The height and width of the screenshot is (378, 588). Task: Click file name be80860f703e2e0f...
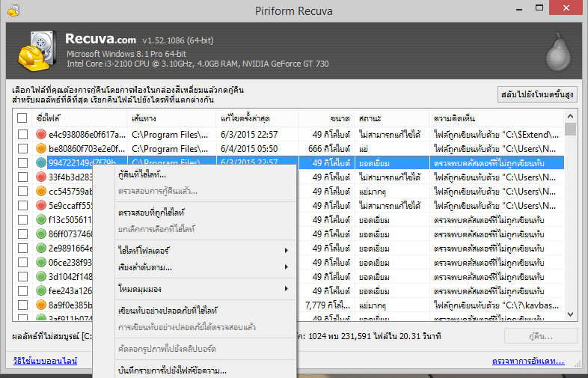(x=87, y=149)
